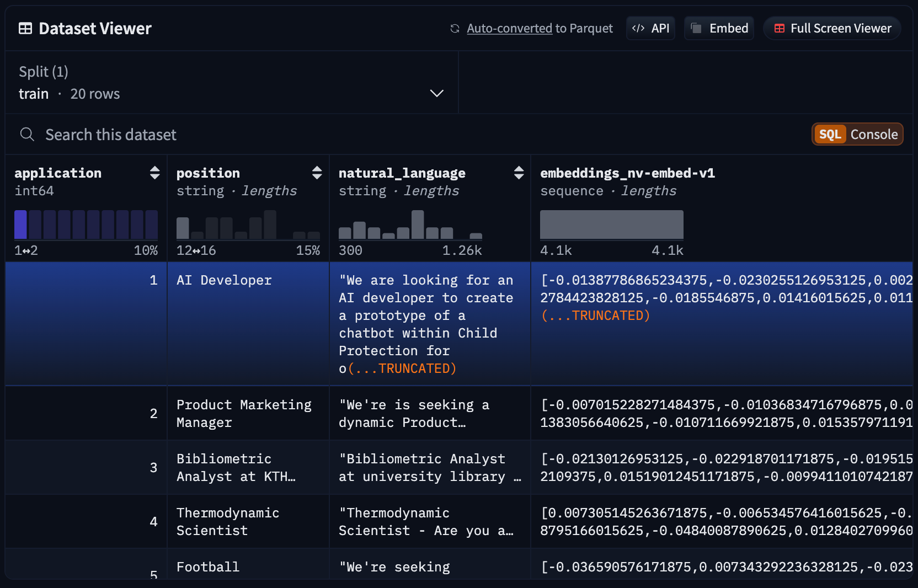Image resolution: width=918 pixels, height=588 pixels.
Task: Select the AI Developer row
Action: [224, 281]
